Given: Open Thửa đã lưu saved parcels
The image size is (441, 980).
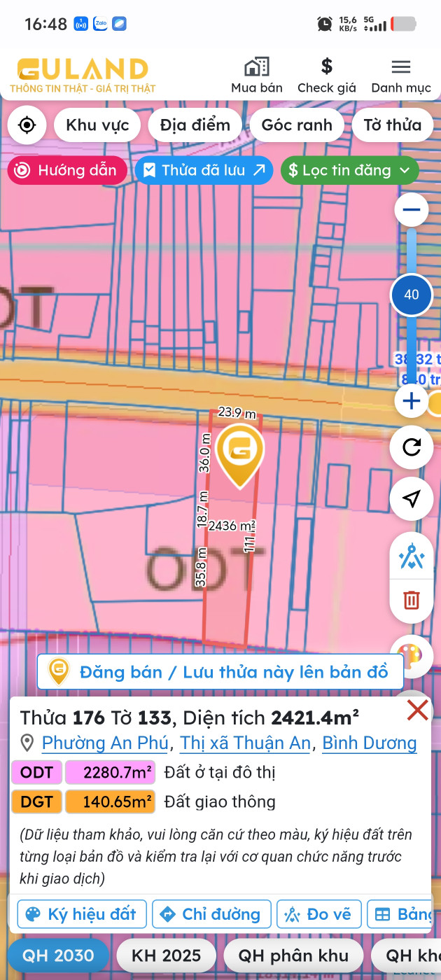Looking at the screenshot, I should (204, 170).
